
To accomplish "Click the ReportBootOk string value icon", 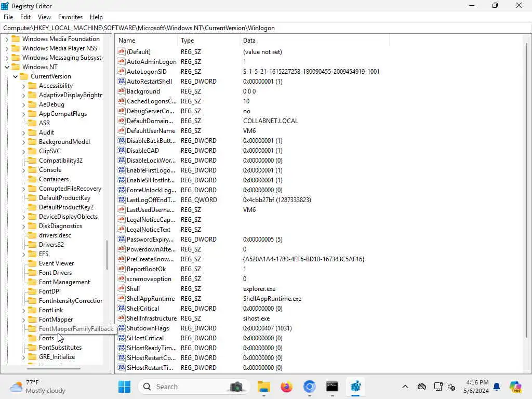I will pyautogui.click(x=122, y=269).
